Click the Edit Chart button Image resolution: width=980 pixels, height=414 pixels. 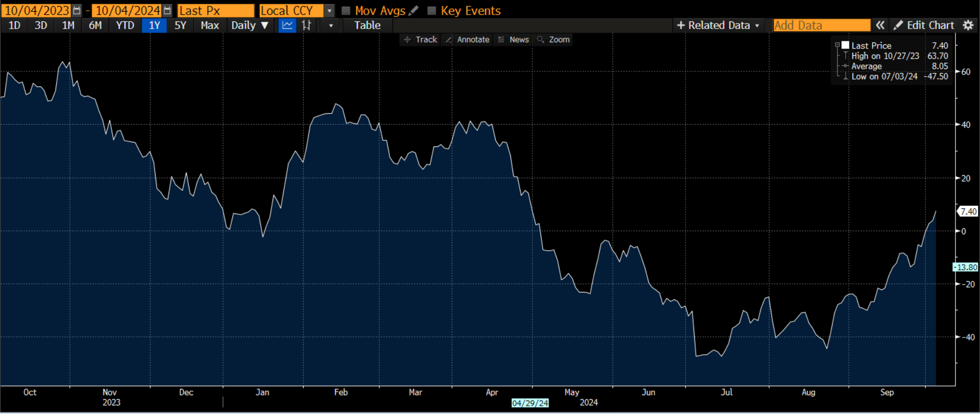click(924, 25)
